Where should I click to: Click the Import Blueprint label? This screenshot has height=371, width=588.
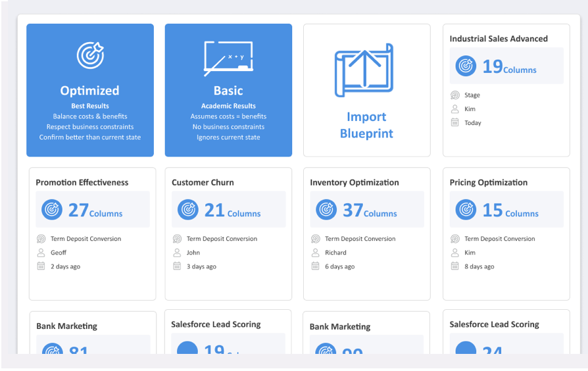point(366,125)
